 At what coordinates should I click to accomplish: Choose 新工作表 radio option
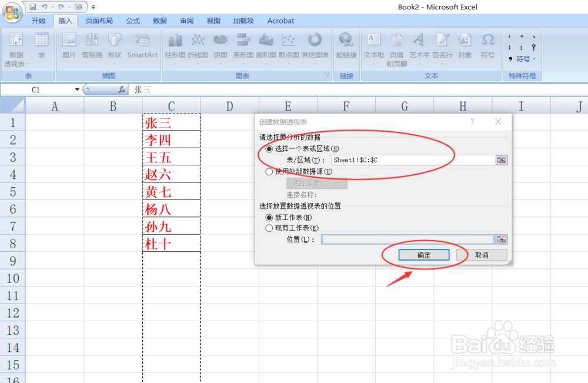(269, 218)
